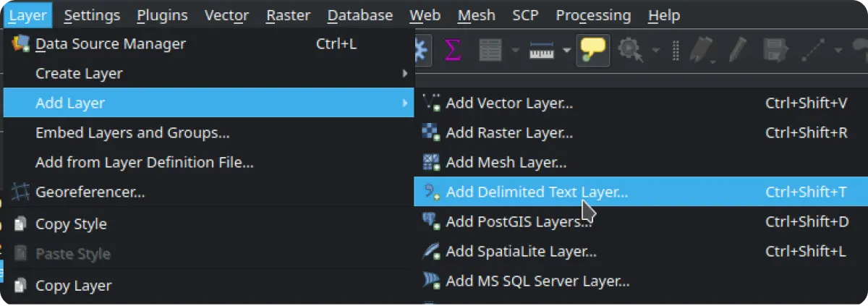
Task: Choose Add from Layer Definition File
Action: [209, 163]
